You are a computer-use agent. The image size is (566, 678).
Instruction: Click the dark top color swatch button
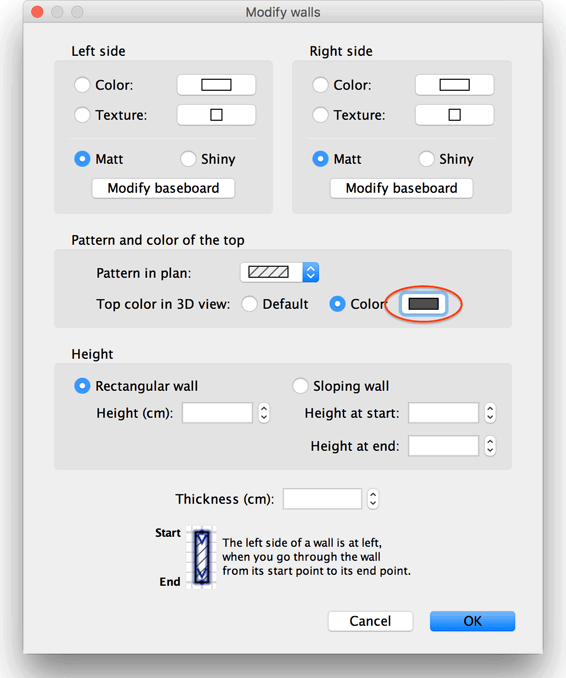[x=424, y=304]
